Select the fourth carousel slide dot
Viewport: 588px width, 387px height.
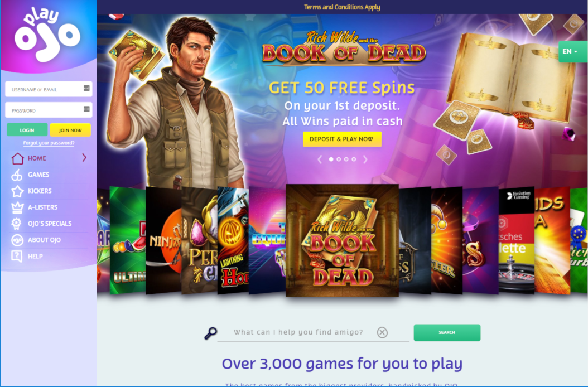pyautogui.click(x=354, y=159)
